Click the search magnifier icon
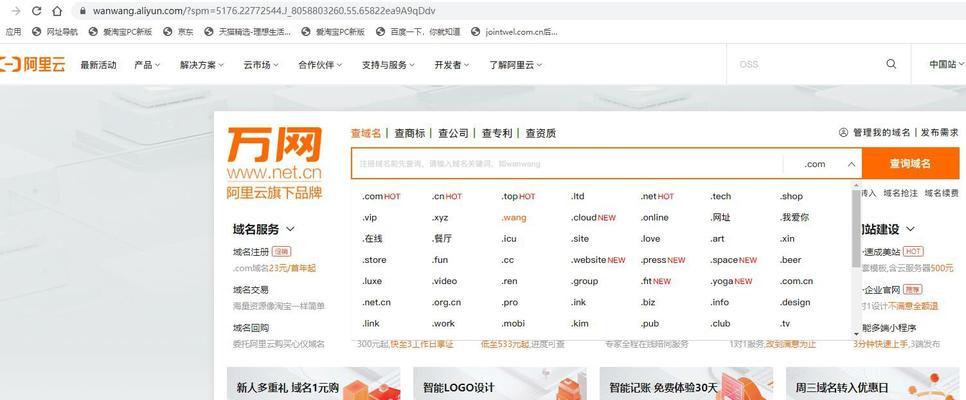This screenshot has height=400, width=966. (891, 64)
